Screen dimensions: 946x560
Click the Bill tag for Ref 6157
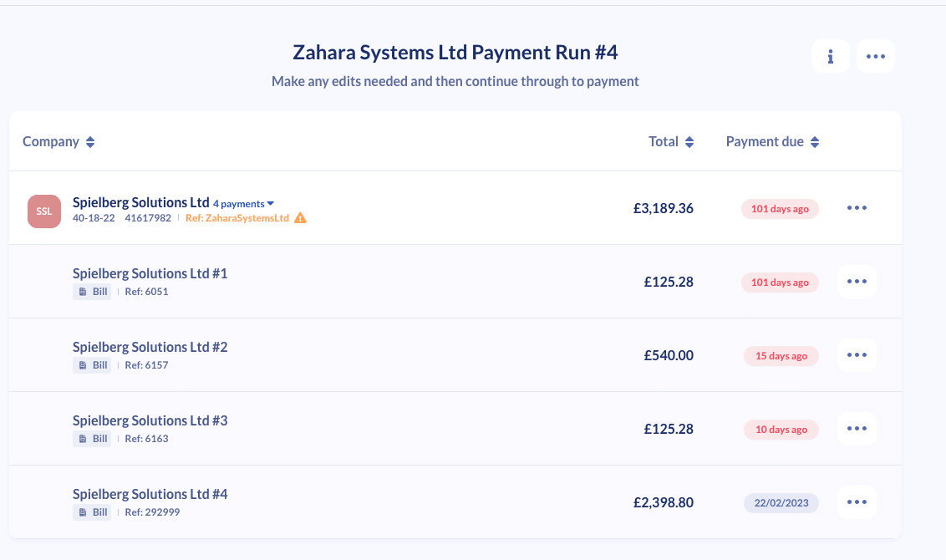pos(92,365)
